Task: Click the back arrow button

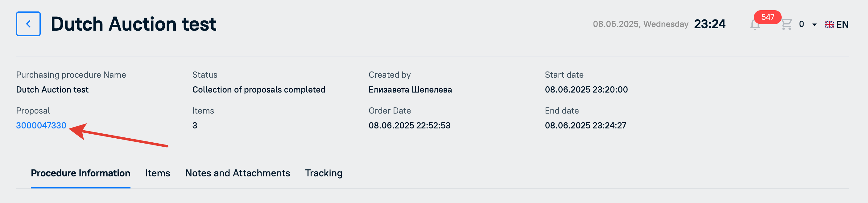Action: [28, 24]
